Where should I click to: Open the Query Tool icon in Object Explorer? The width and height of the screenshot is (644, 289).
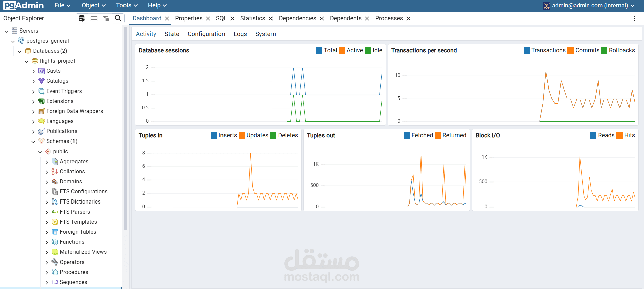pyautogui.click(x=82, y=18)
